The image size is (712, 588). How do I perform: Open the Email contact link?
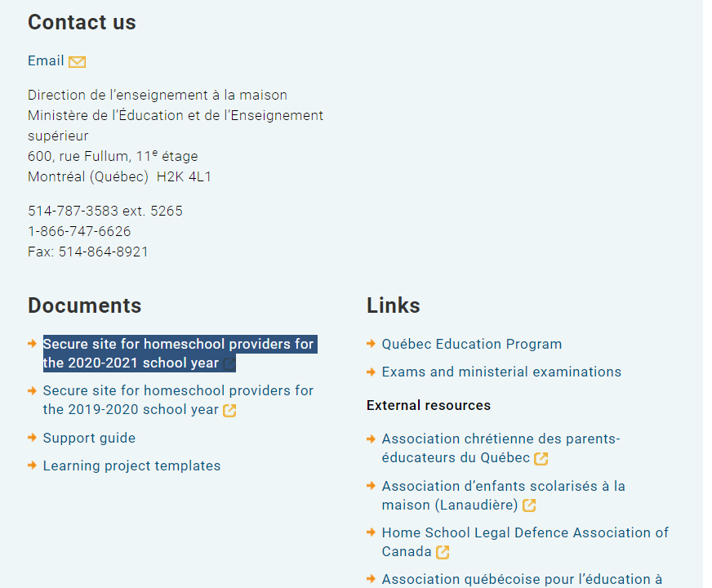(x=46, y=61)
